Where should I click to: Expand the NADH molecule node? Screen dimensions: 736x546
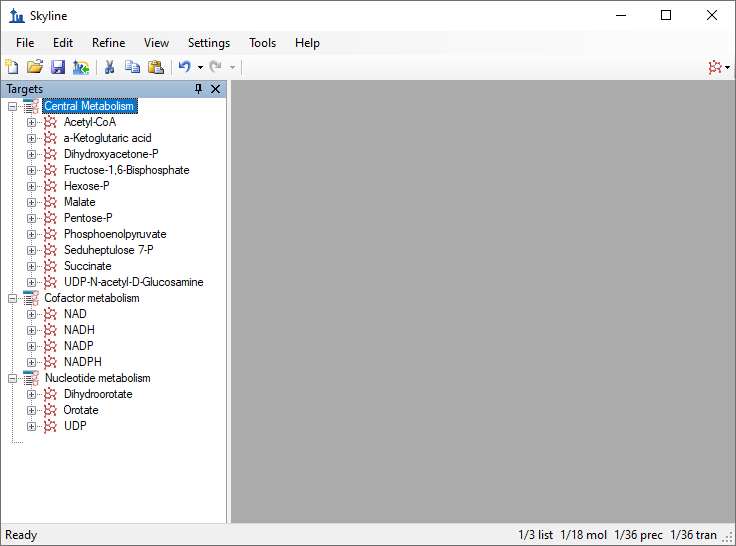click(x=31, y=331)
